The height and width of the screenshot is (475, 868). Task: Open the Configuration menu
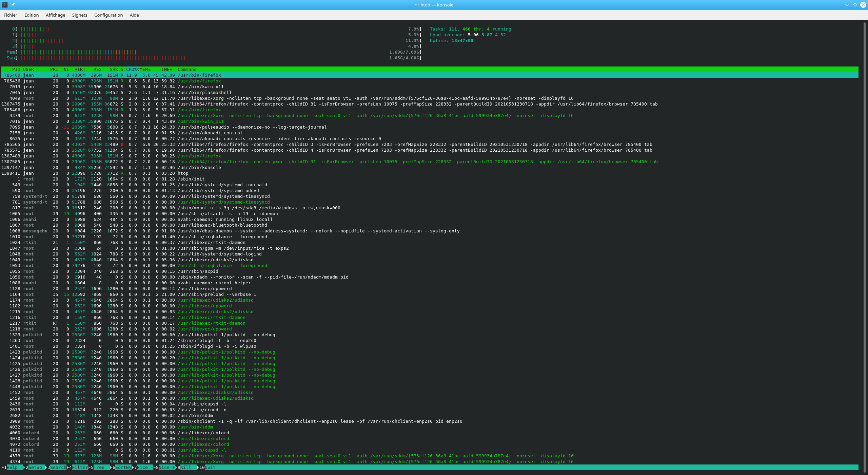108,15
